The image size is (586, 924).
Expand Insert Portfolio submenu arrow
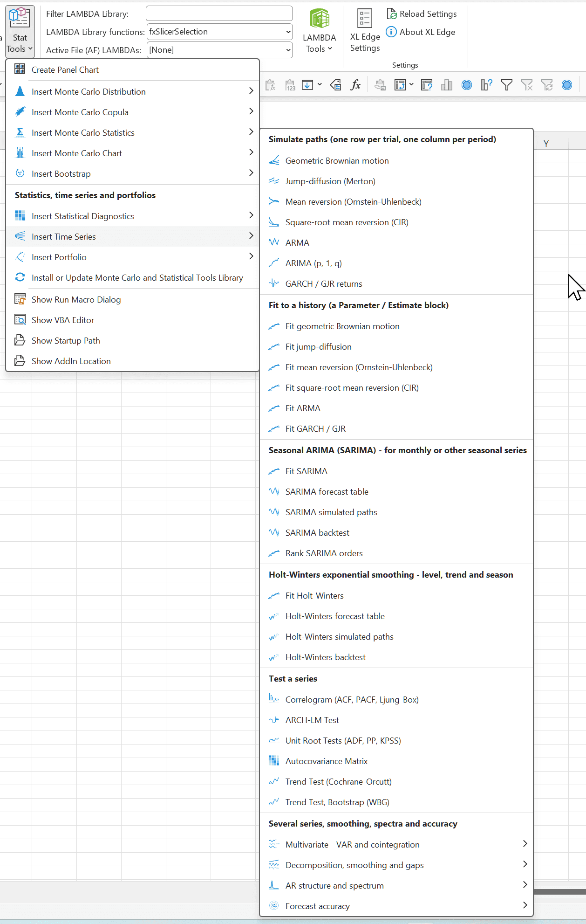click(x=251, y=256)
